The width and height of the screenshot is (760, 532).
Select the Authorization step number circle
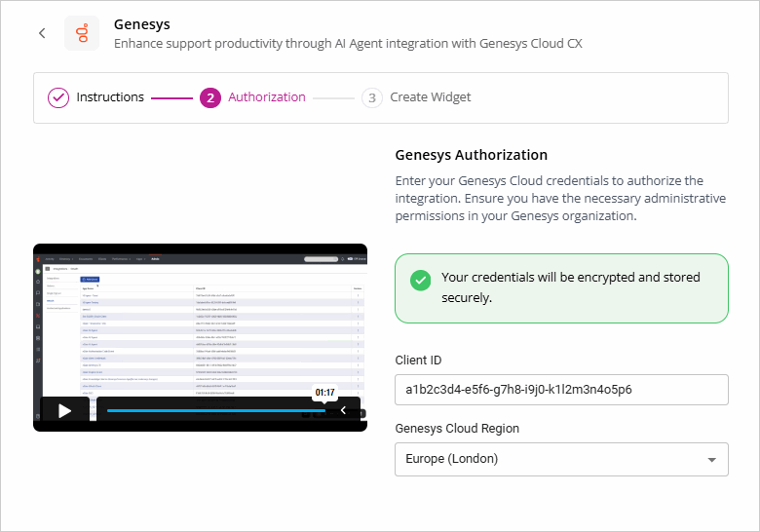coord(209,97)
